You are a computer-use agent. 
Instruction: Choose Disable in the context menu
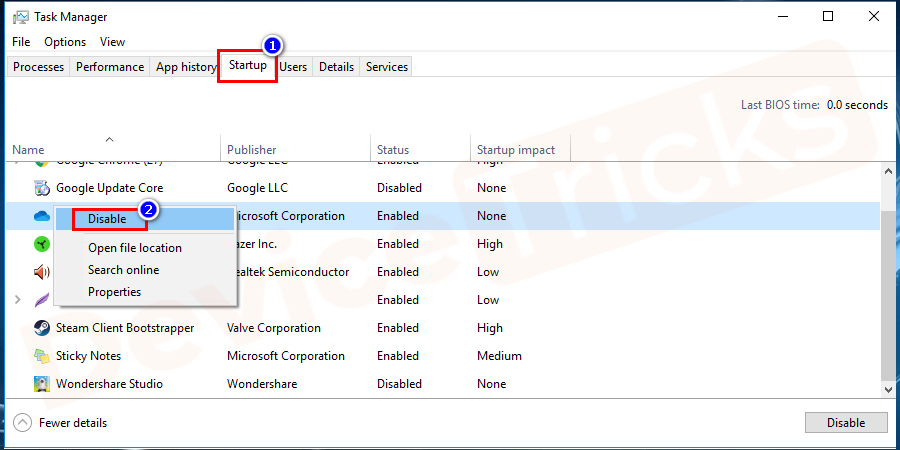pyautogui.click(x=144, y=219)
